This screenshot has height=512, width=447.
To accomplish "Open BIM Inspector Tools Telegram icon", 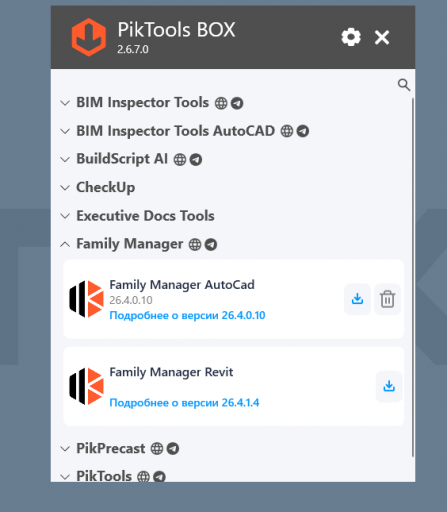I will click(x=237, y=103).
